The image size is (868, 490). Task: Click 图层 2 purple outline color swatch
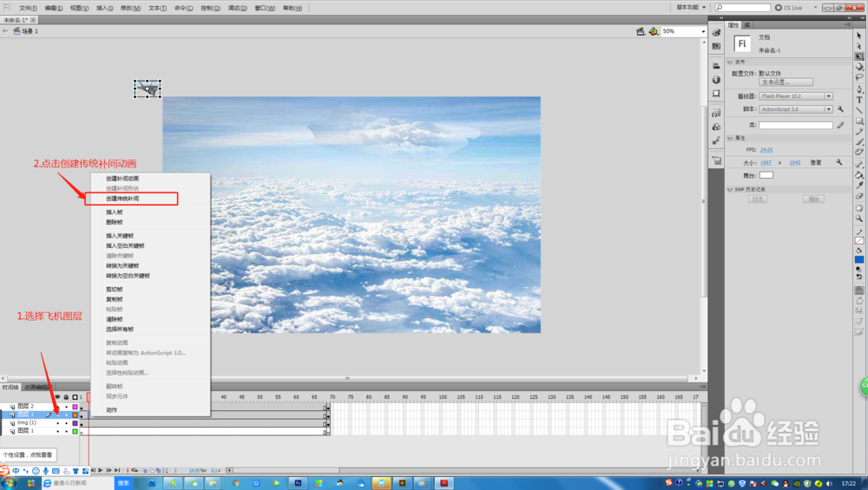[x=76, y=407]
